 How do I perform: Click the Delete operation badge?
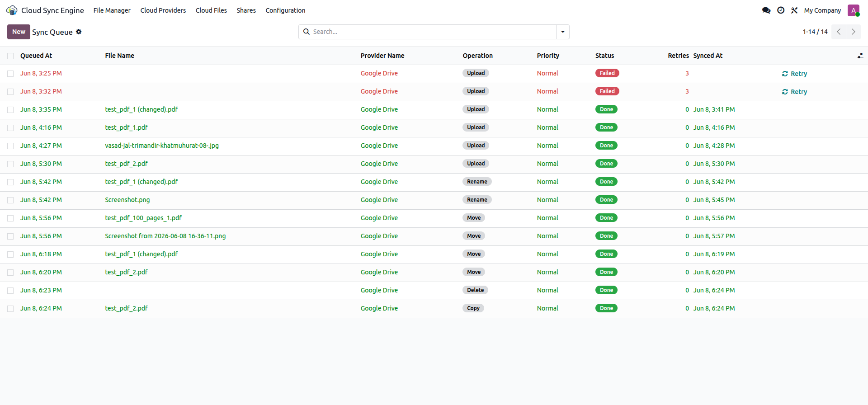[475, 290]
